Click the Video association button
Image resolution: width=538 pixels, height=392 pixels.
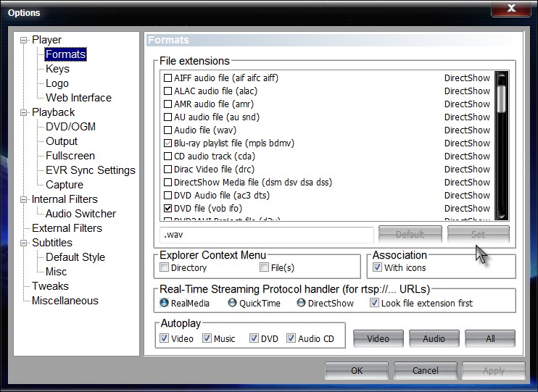[378, 339]
